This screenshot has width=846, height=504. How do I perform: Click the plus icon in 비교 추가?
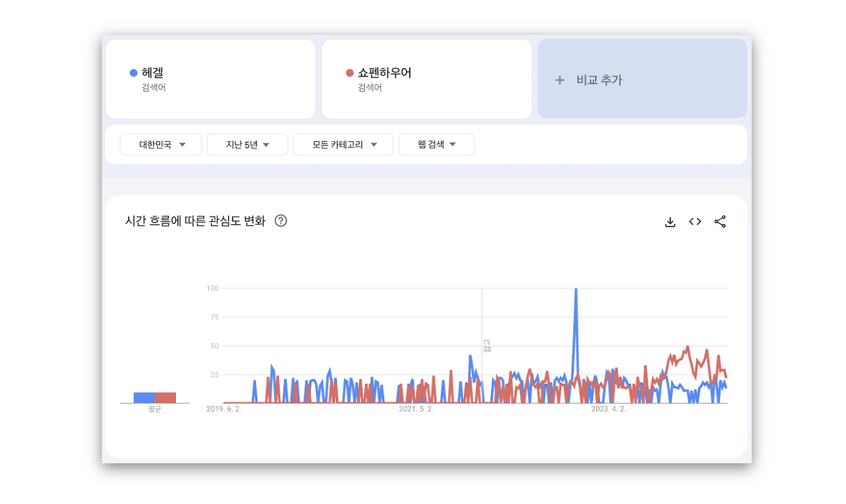point(560,80)
